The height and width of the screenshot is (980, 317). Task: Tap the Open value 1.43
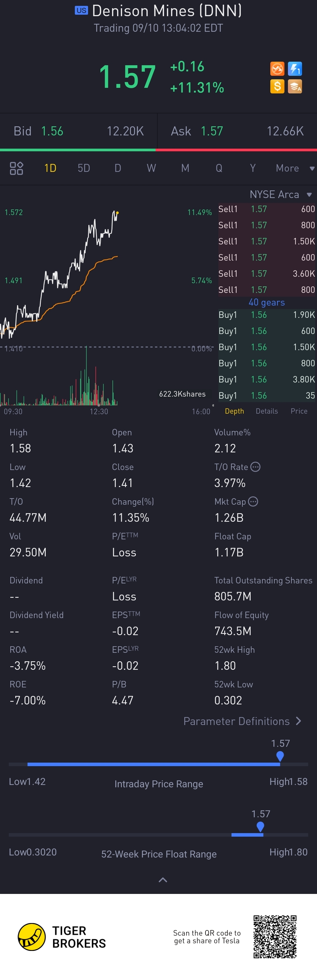(123, 449)
